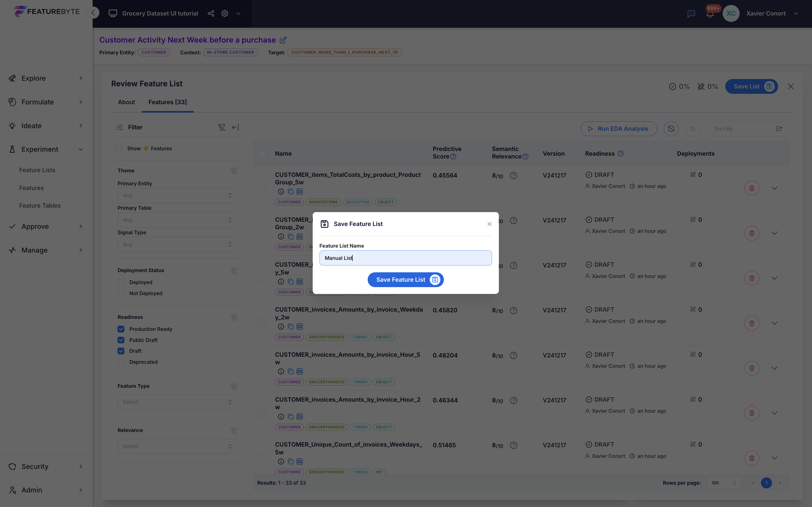Uncheck Production Ready readiness filter
The width and height of the screenshot is (812, 507).
tap(121, 329)
